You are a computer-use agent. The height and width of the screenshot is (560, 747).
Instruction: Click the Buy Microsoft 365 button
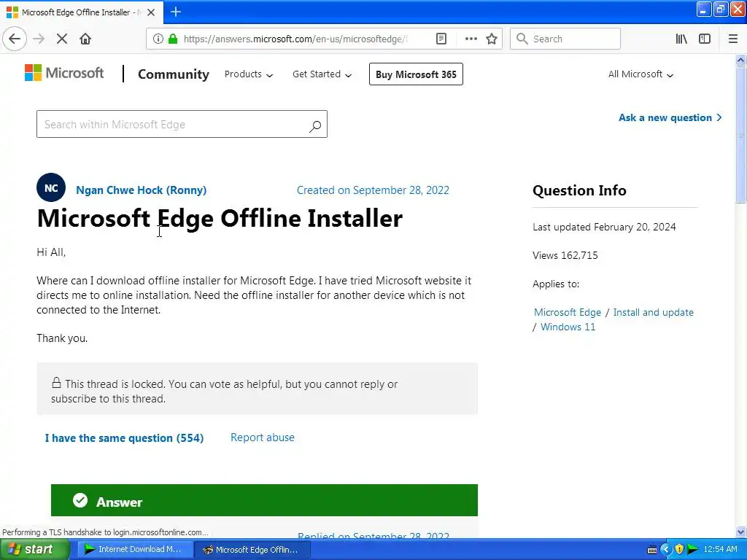[x=416, y=74]
